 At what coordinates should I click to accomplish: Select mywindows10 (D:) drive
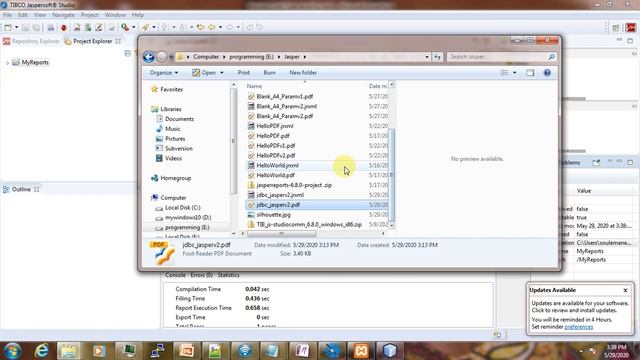188,218
